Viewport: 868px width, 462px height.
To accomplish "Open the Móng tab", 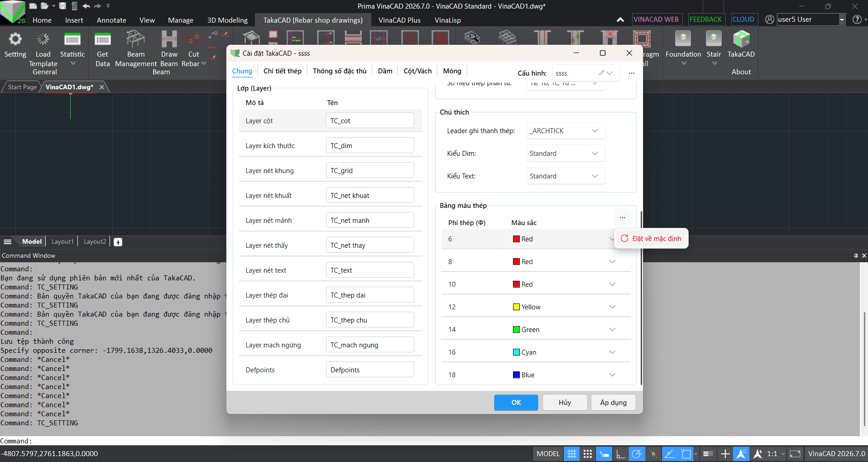I will tap(452, 71).
